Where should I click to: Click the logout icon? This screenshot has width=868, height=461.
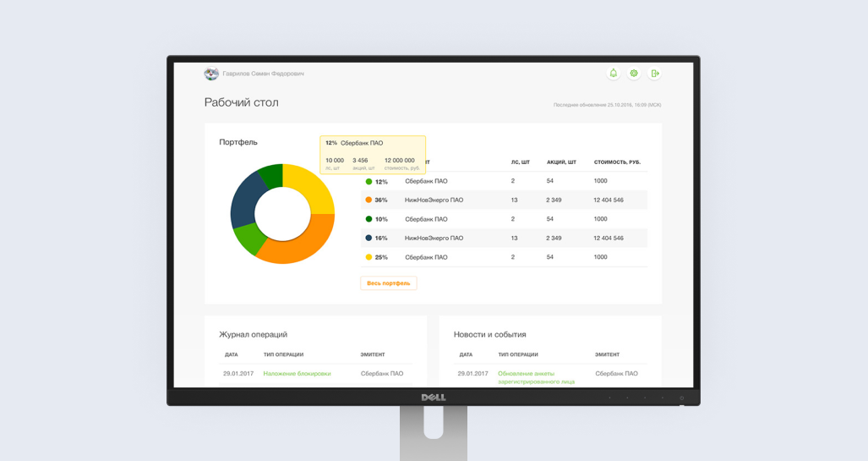coord(654,74)
